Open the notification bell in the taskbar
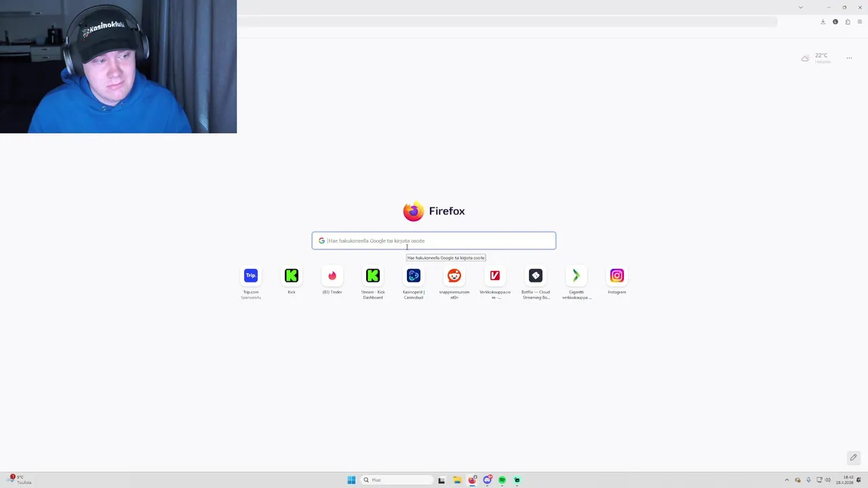 tap(859, 480)
